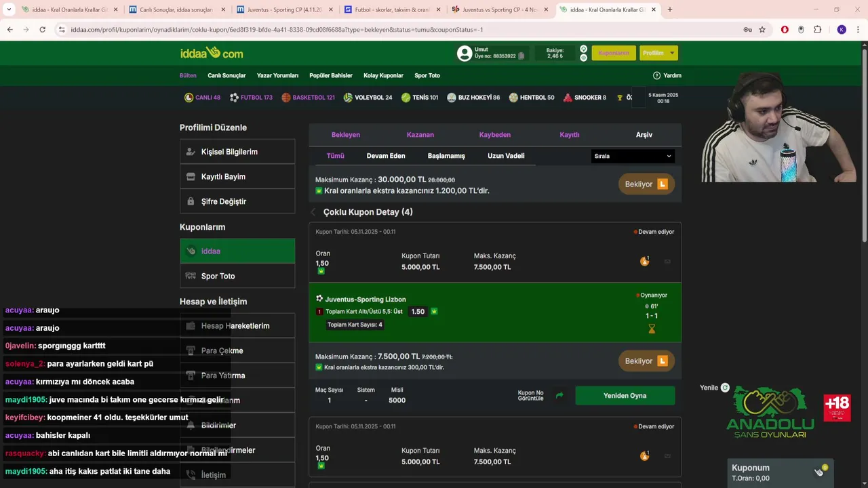Open Popüler Bahisler in the top menu
Viewport: 868px width, 488px height.
(x=331, y=75)
